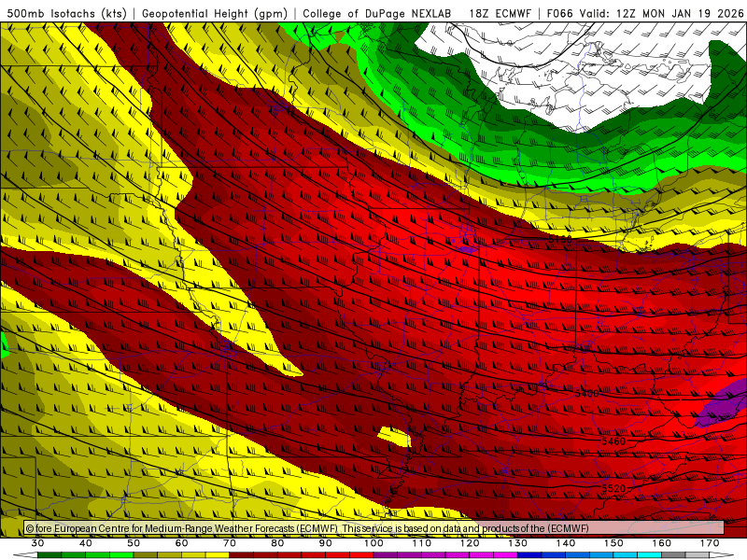The width and height of the screenshot is (747, 560).
Task: Click the purple 100+ knot wind maximum on the map
Action: (x=721, y=404)
